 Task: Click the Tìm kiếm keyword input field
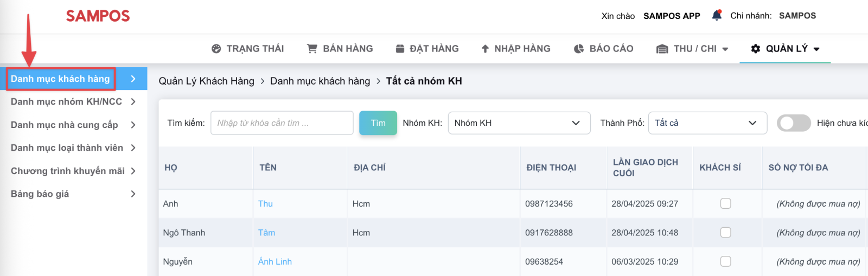point(282,123)
